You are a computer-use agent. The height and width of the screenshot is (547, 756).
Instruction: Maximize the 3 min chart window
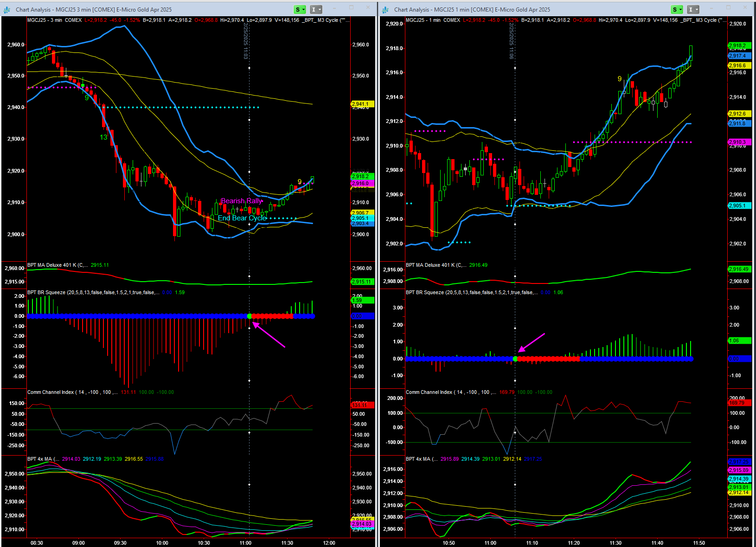352,8
